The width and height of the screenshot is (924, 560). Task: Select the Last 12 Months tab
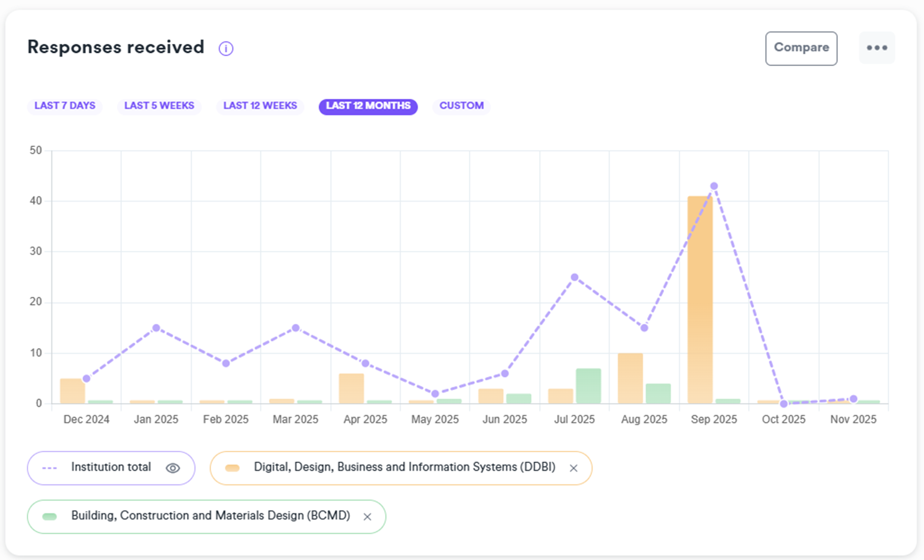[x=368, y=106]
